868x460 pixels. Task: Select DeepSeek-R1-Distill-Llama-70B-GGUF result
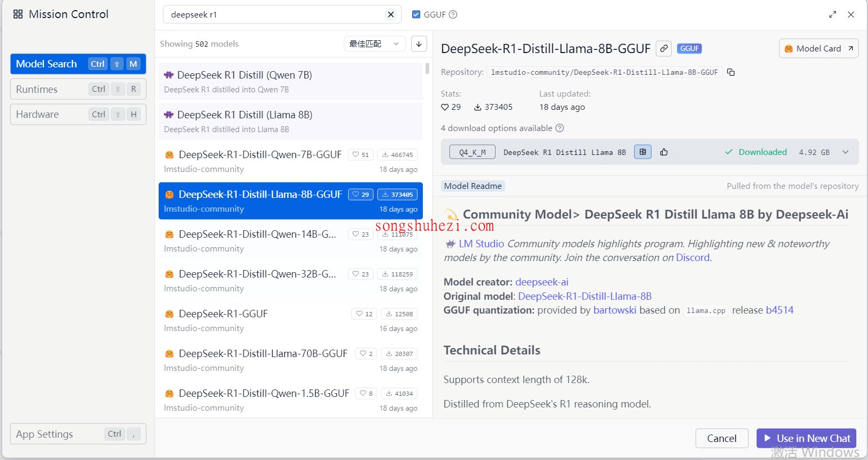[x=291, y=360]
